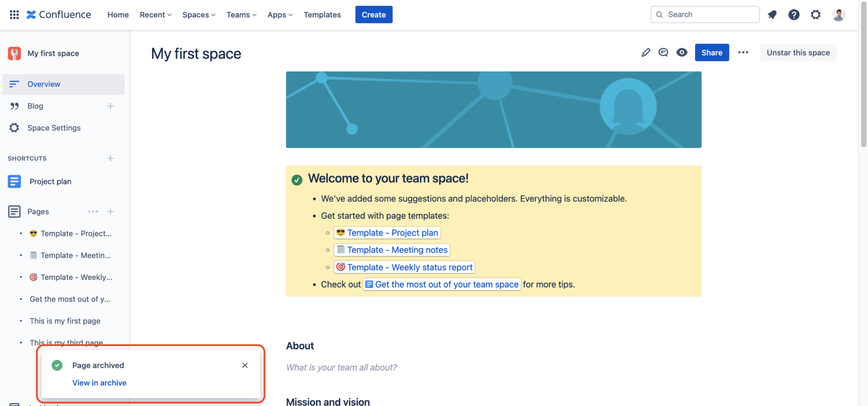Open the app switcher grid icon
This screenshot has width=868, height=406.
point(14,14)
